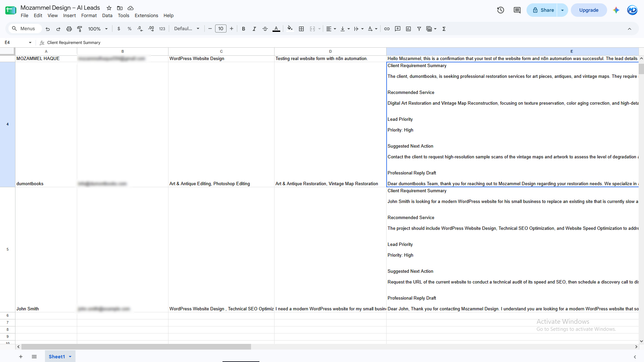Move document using folder icon
Image resolution: width=644 pixels, height=362 pixels.
(x=120, y=8)
